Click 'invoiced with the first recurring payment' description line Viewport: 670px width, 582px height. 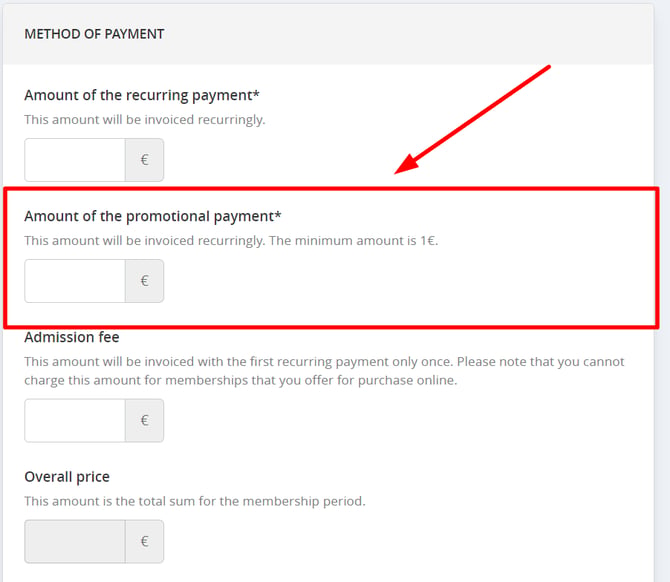coord(324,362)
